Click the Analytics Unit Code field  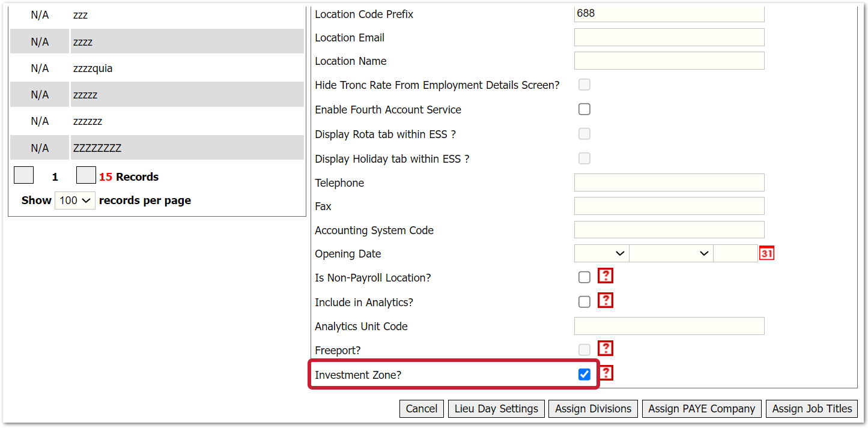click(669, 326)
